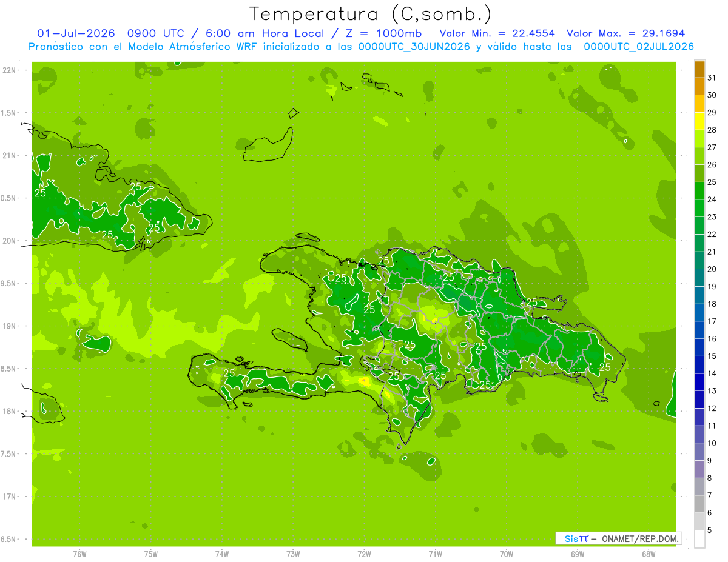Click the "71W" longitude label
728x562 pixels.
tap(435, 554)
